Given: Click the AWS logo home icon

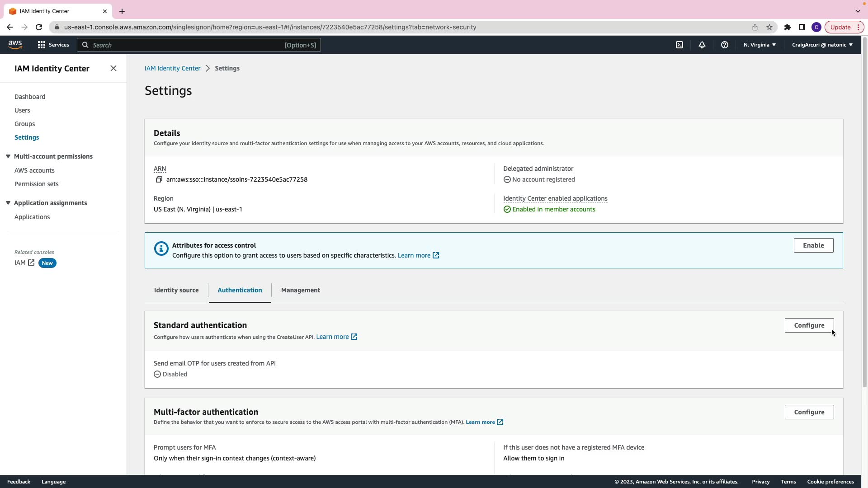Looking at the screenshot, I should [x=15, y=44].
